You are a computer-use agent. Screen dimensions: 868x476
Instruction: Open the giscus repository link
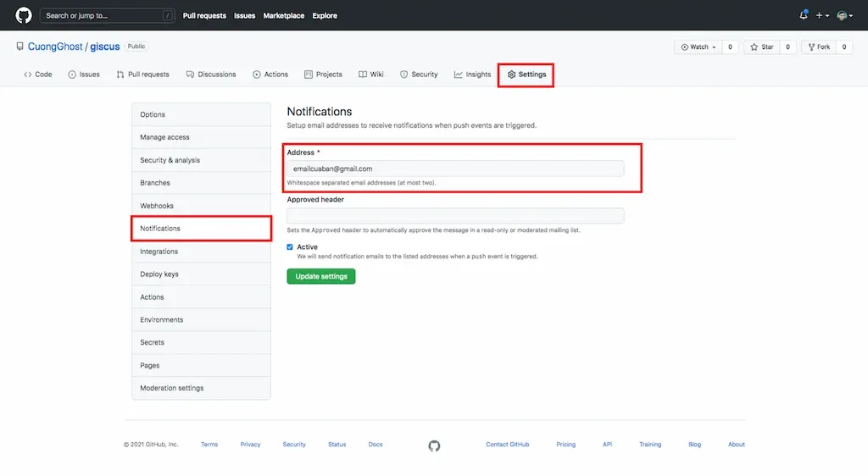pos(104,47)
